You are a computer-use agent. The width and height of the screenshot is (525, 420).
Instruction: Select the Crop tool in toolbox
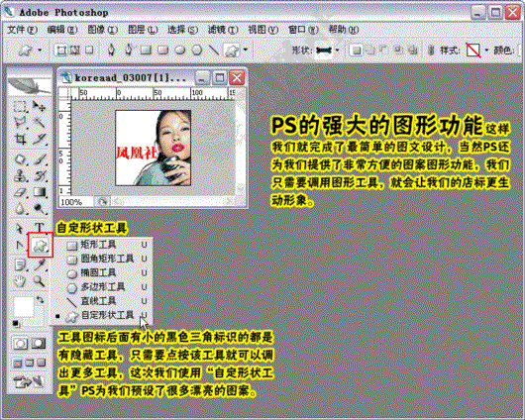tap(21, 139)
